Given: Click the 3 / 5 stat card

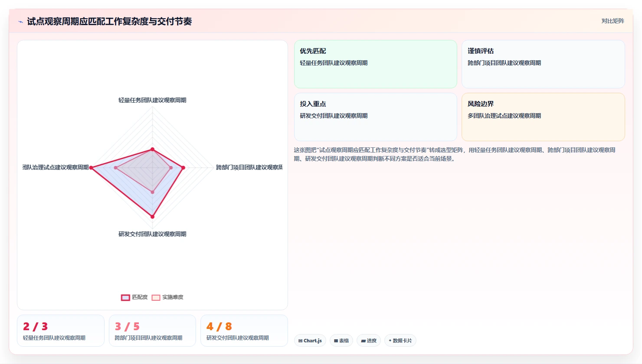Looking at the screenshot, I should (x=152, y=331).
